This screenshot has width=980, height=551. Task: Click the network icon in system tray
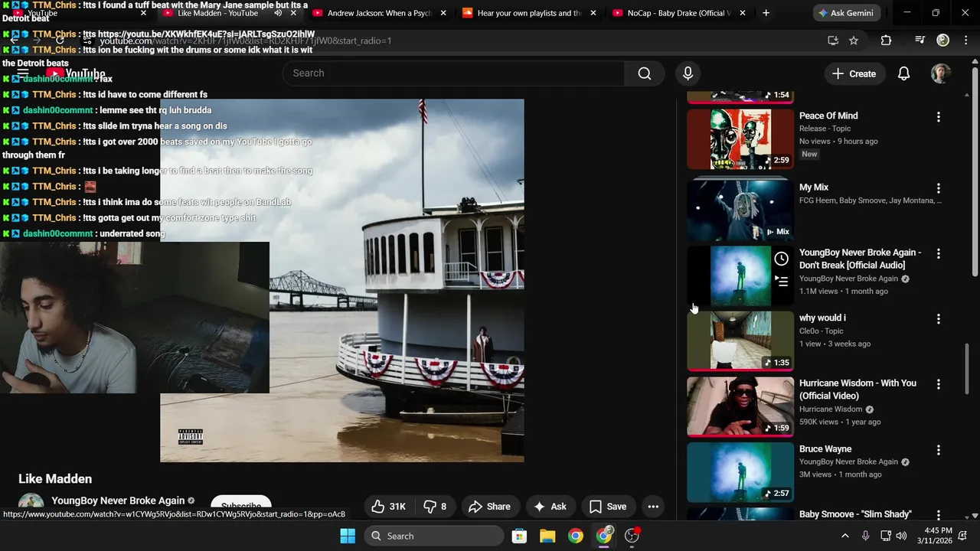[885, 536]
